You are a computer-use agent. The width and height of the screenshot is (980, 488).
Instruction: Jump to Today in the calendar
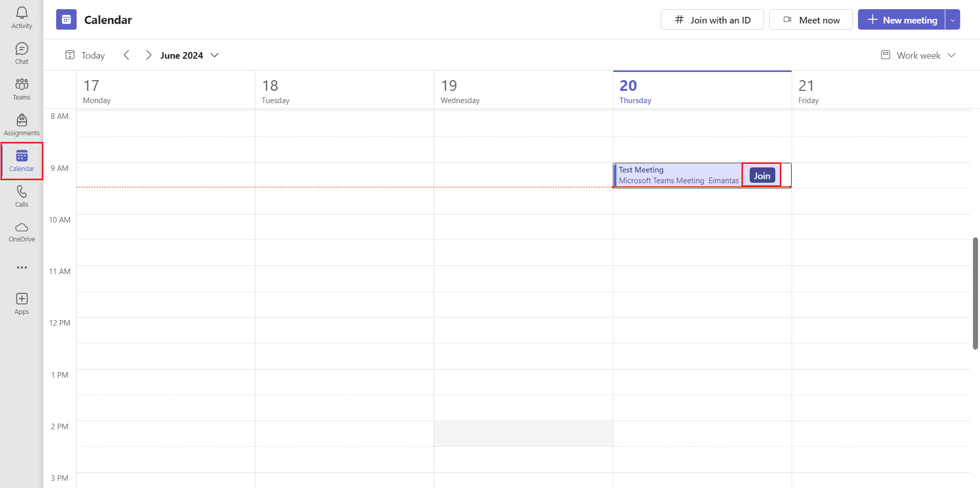pyautogui.click(x=84, y=55)
